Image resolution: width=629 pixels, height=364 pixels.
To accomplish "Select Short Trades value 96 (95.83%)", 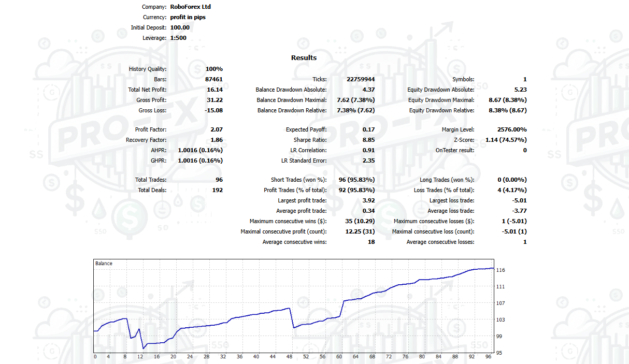I will click(356, 180).
